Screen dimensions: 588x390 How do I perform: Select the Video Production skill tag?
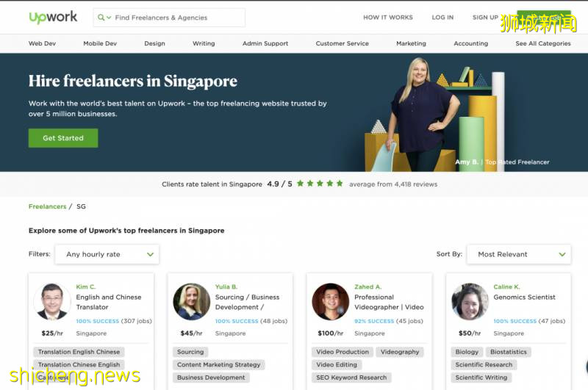coord(343,352)
